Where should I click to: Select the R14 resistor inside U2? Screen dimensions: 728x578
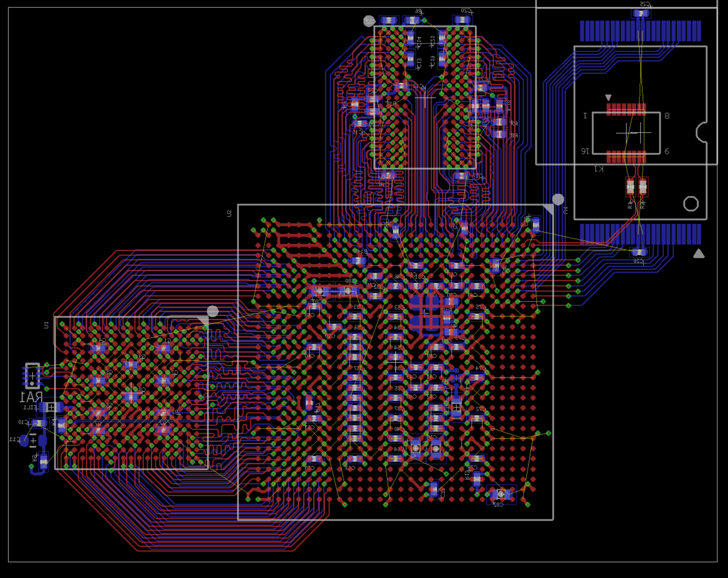[x=358, y=260]
